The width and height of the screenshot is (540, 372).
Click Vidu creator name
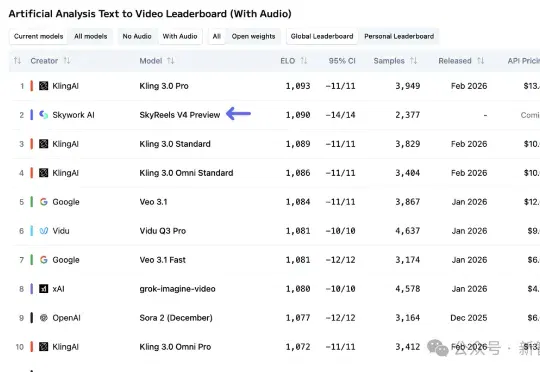(x=61, y=230)
